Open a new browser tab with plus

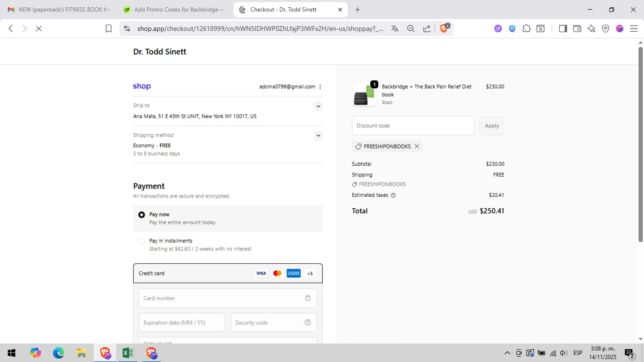pos(358,9)
